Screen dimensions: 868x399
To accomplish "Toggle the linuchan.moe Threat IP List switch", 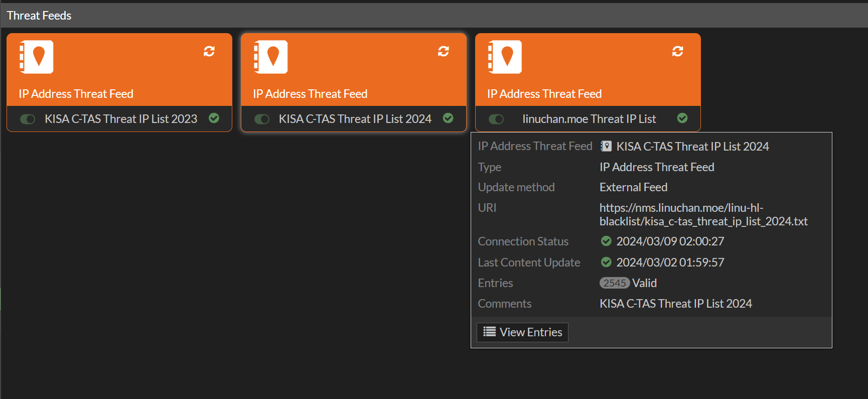I will click(496, 119).
